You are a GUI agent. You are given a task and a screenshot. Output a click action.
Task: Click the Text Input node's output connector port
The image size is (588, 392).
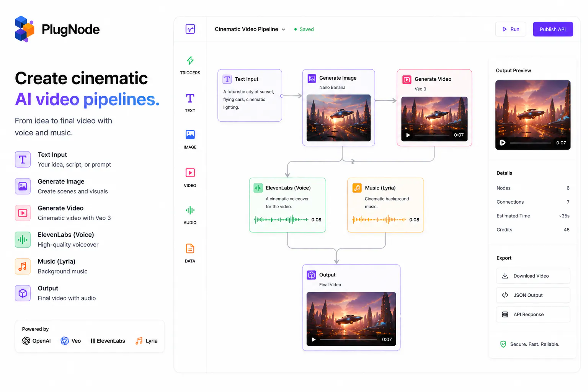click(x=282, y=96)
